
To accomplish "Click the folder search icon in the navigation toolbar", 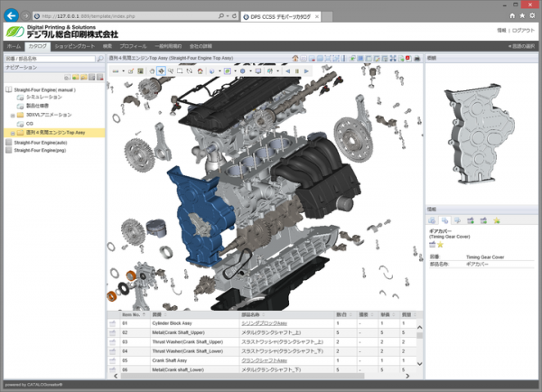I will pos(84,77).
